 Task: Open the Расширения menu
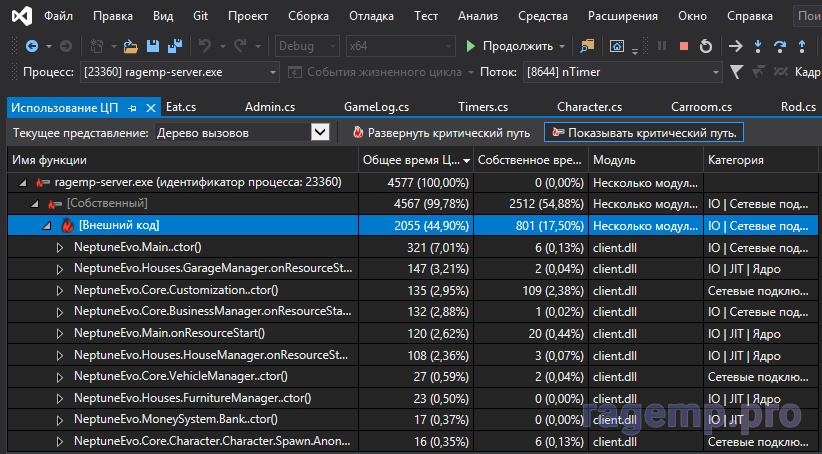coord(622,16)
